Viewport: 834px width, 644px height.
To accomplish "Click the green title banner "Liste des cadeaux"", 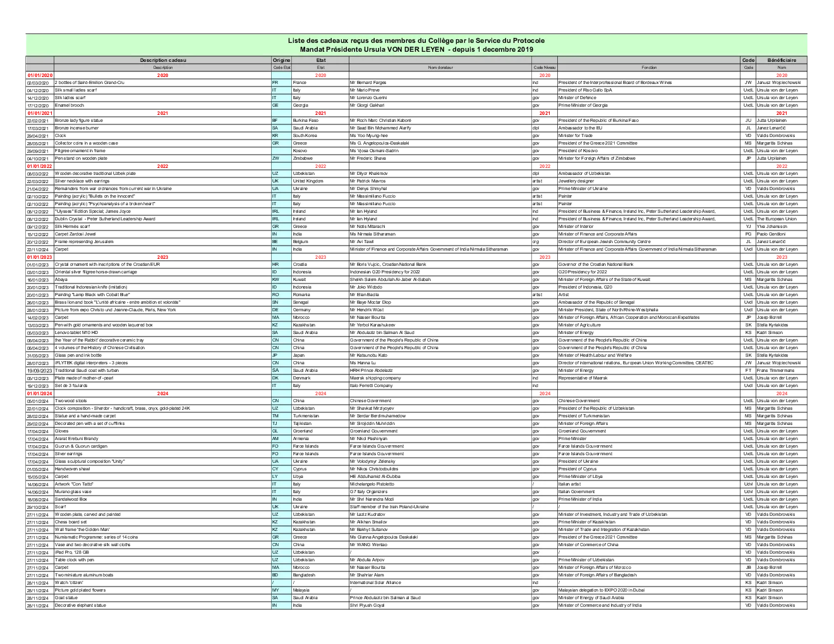I will (416, 45).
